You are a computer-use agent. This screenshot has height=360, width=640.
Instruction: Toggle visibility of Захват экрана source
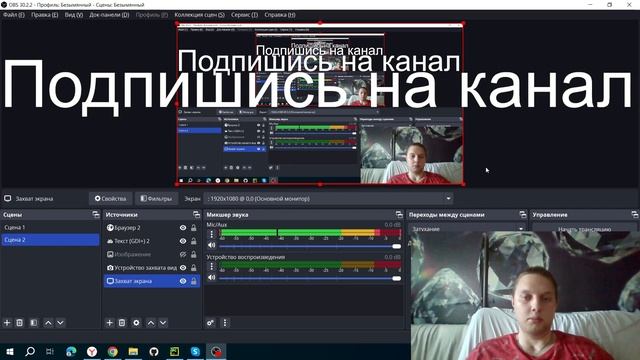183,281
